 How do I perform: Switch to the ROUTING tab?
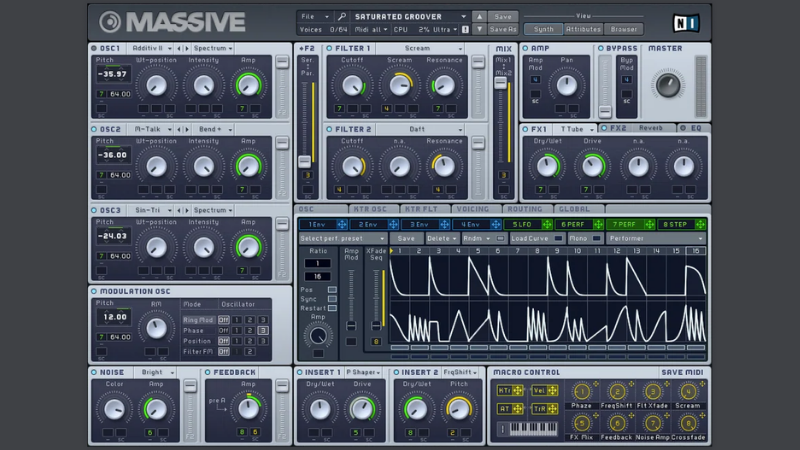(x=527, y=209)
